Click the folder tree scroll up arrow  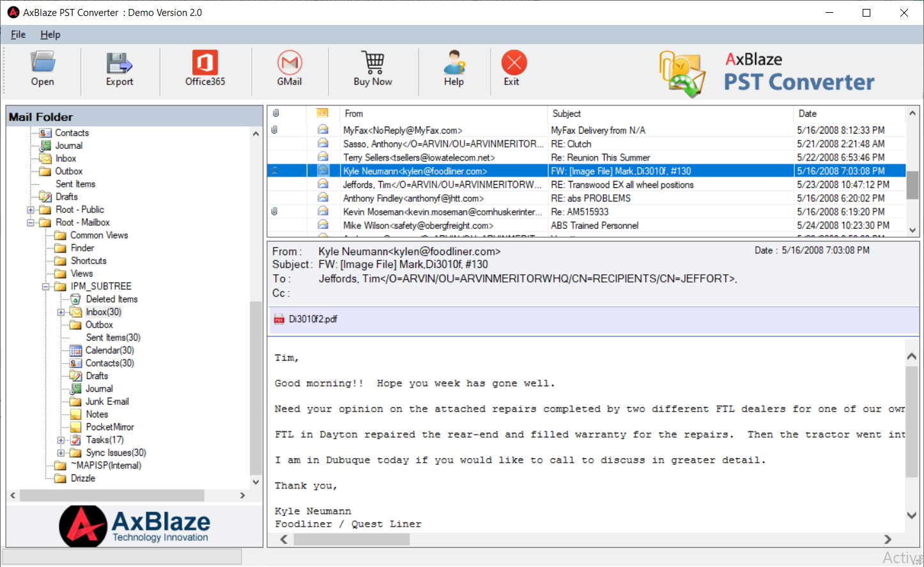[x=256, y=134]
